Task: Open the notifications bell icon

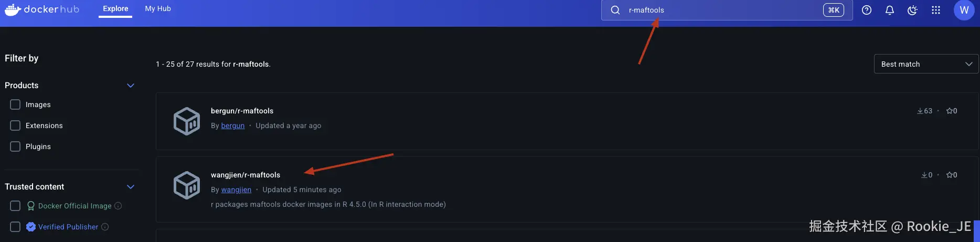Action: (890, 10)
